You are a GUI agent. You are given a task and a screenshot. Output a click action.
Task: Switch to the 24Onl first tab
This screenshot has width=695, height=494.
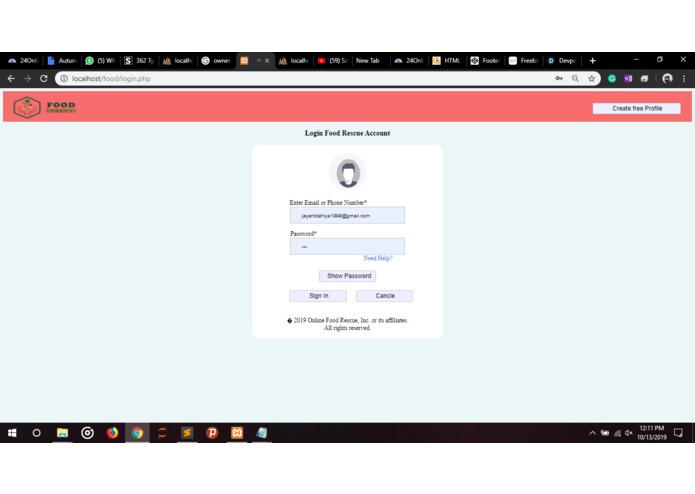23,61
